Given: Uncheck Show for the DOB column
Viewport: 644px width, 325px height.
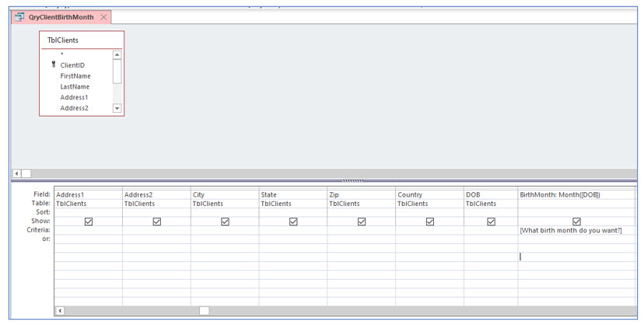Looking at the screenshot, I should coord(492,222).
